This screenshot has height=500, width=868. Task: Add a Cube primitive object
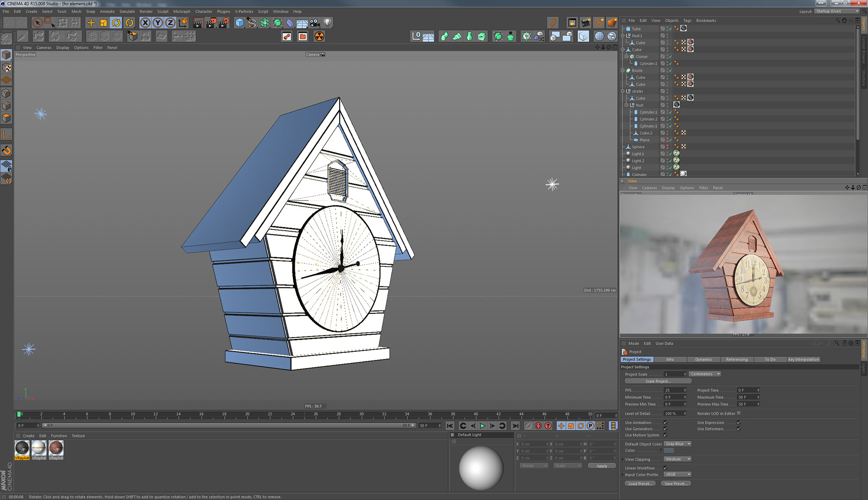[x=240, y=23]
